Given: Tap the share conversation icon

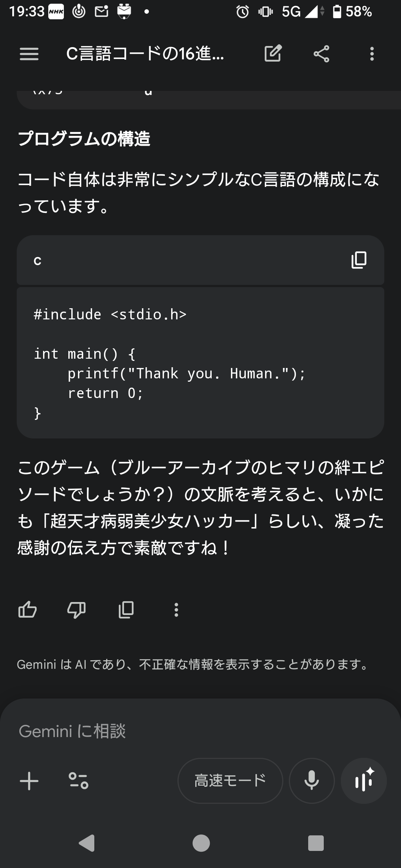Looking at the screenshot, I should tap(322, 54).
